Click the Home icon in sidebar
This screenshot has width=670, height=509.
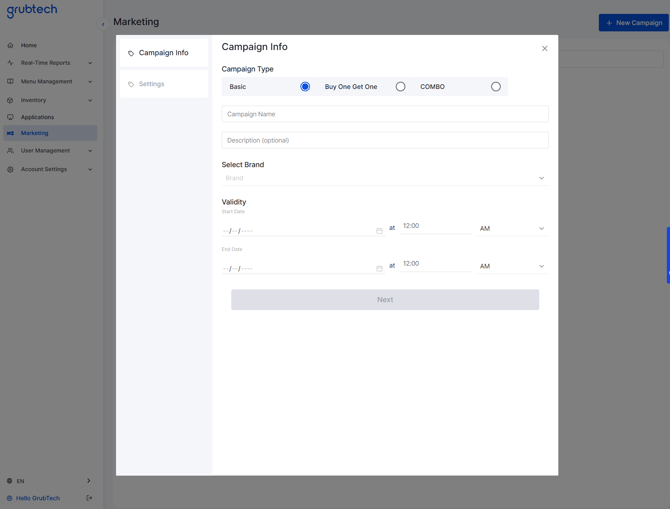pyautogui.click(x=10, y=45)
